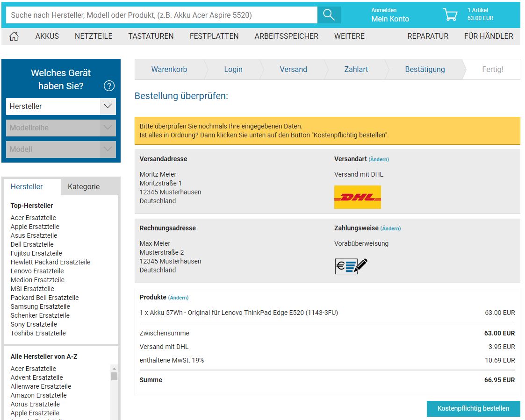The image size is (525, 420).
Task: Open Aorus Ersatzteile in A-Z list
Action: [x=35, y=404]
